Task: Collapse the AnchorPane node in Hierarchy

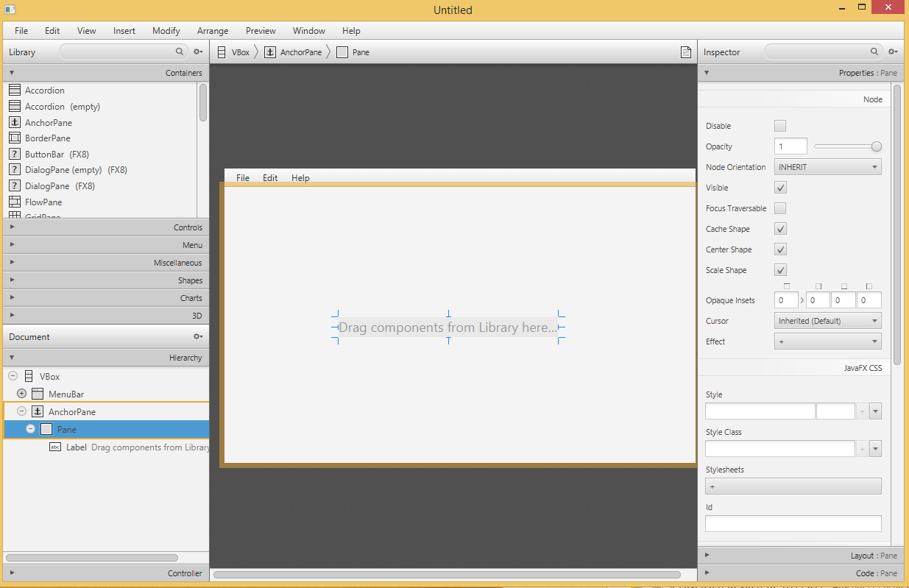Action: click(21, 411)
